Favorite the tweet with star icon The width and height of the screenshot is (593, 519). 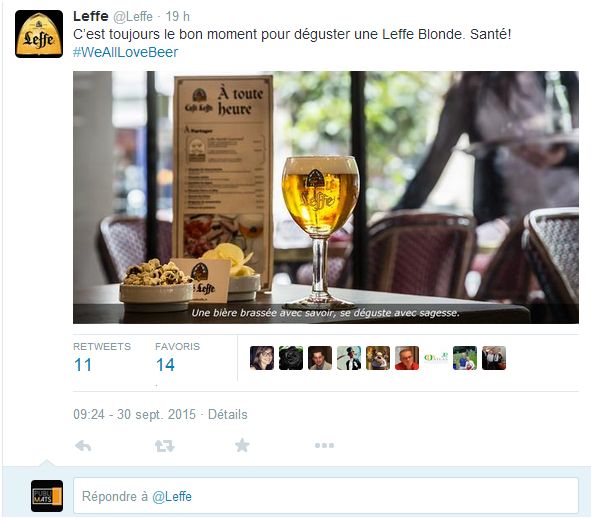pyautogui.click(x=242, y=445)
